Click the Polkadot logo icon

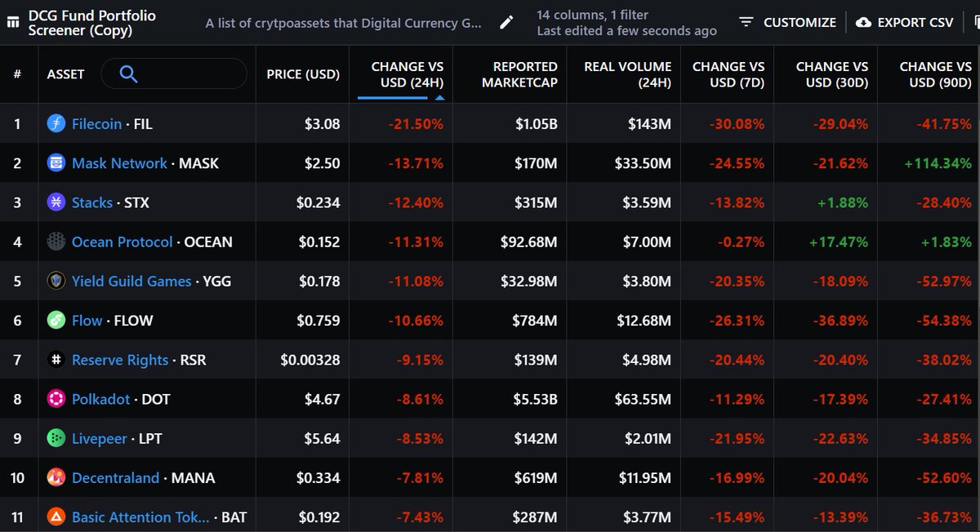tap(56, 399)
